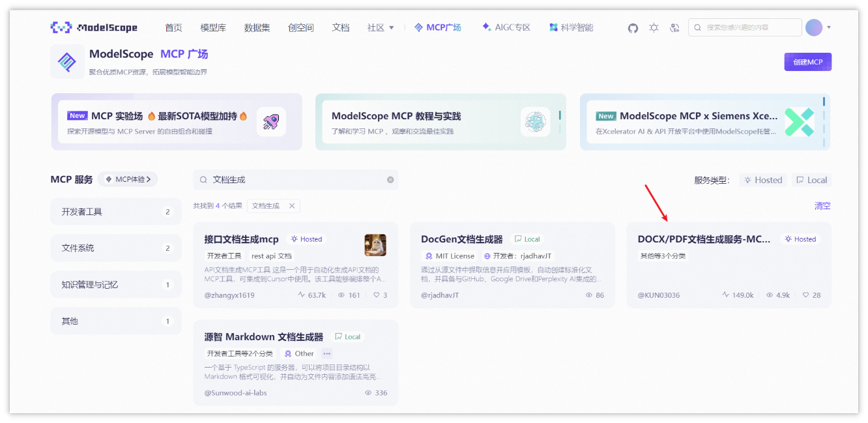Click the magnifier icon in the MCP search box

click(x=203, y=180)
